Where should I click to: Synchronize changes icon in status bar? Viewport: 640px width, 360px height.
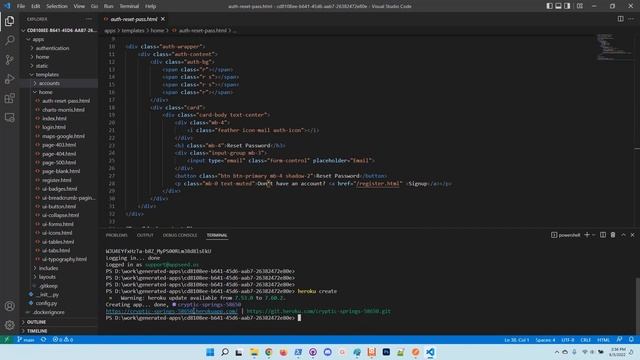[x=43, y=340]
